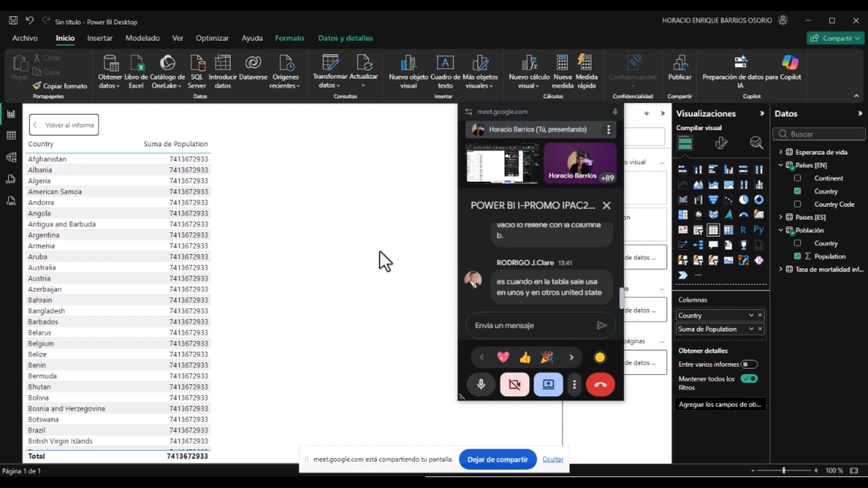Switch to the model view sidebar icon

(x=11, y=157)
